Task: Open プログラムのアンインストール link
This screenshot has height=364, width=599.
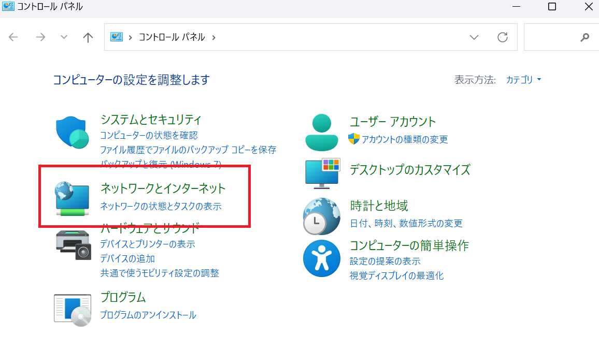Action: point(148,315)
